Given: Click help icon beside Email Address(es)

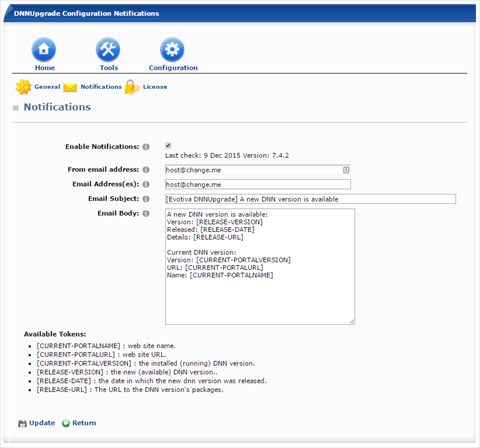Looking at the screenshot, I should click(146, 184).
